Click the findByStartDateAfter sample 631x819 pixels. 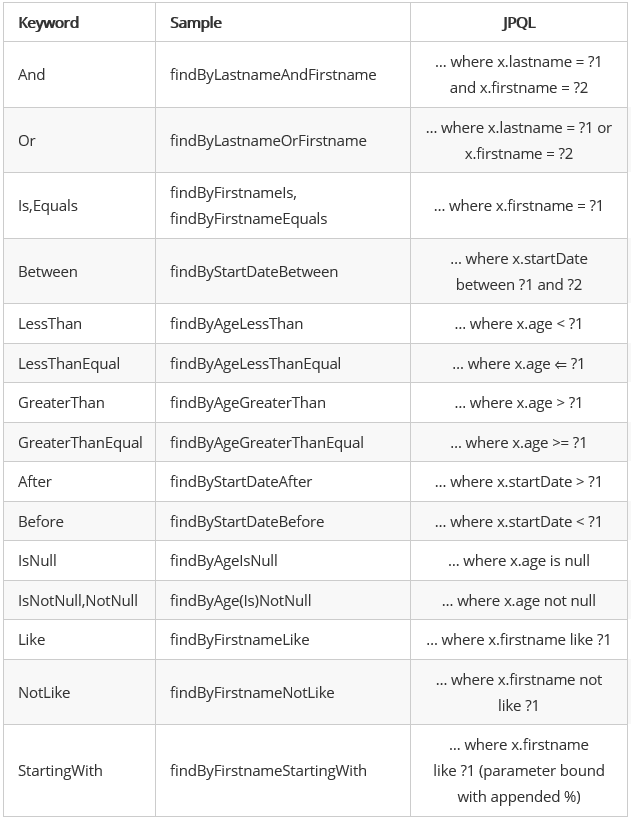(241, 482)
